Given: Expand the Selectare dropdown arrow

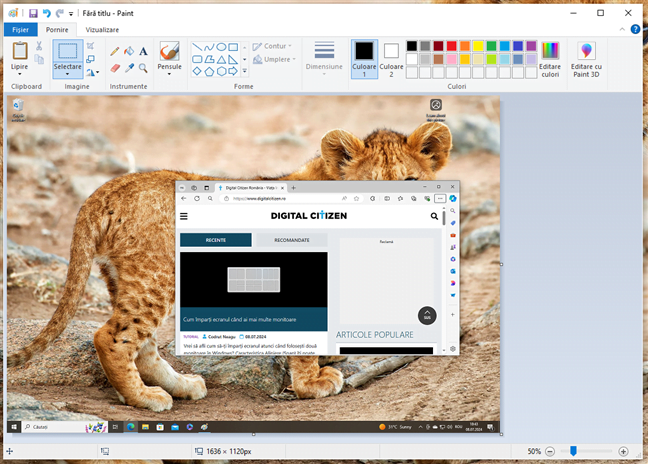Looking at the screenshot, I should [x=67, y=74].
